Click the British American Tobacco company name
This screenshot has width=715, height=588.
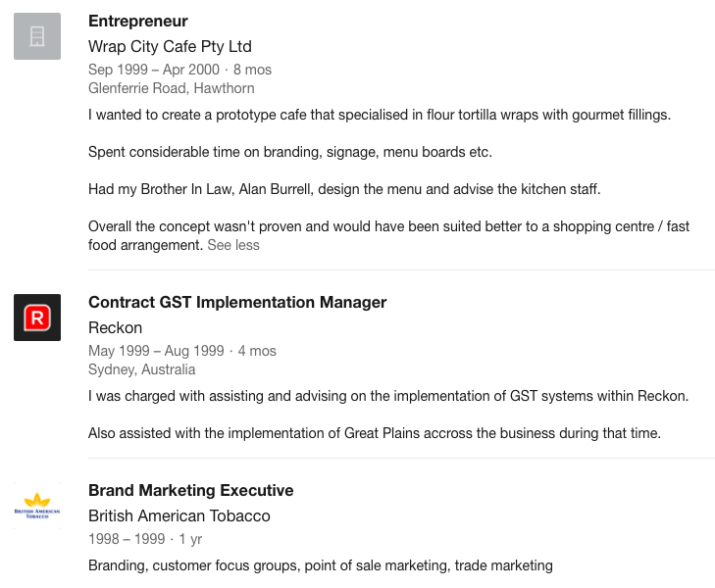click(179, 516)
